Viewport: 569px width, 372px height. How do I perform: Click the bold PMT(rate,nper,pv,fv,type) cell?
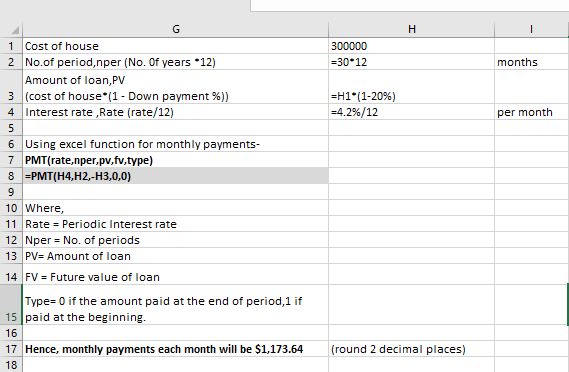(176, 160)
